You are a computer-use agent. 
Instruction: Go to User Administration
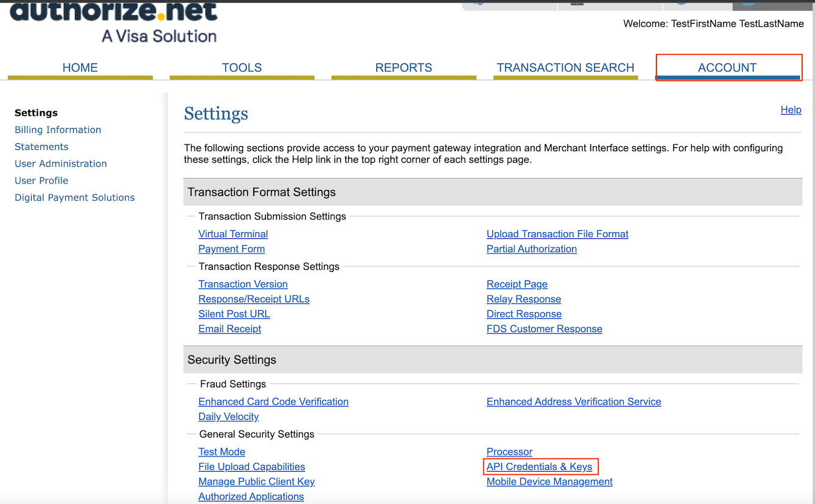click(x=60, y=163)
